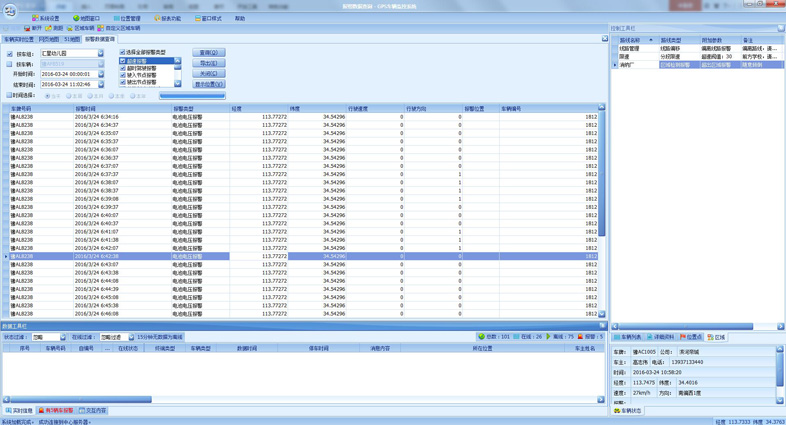The width and height of the screenshot is (786, 425).
Task: Toggle the 按车组 checkbox
Action: tap(10, 54)
